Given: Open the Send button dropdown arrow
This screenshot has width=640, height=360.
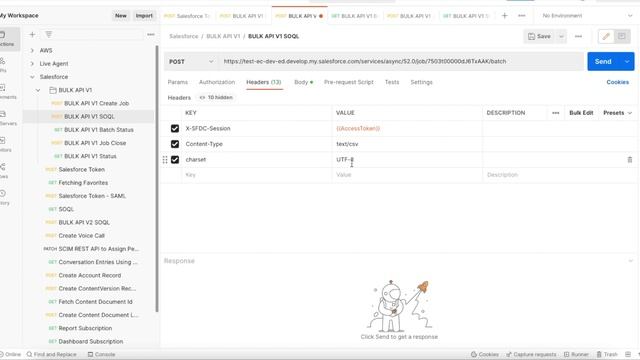Looking at the screenshot, I should click(x=627, y=62).
